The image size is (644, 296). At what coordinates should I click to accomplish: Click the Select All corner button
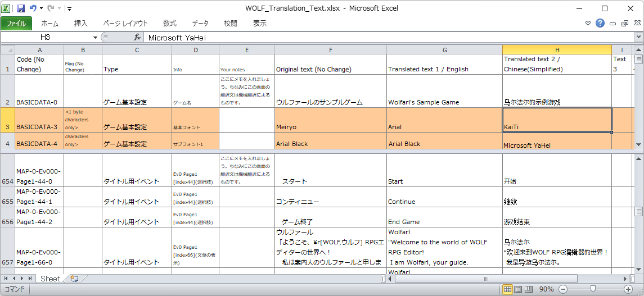point(8,49)
